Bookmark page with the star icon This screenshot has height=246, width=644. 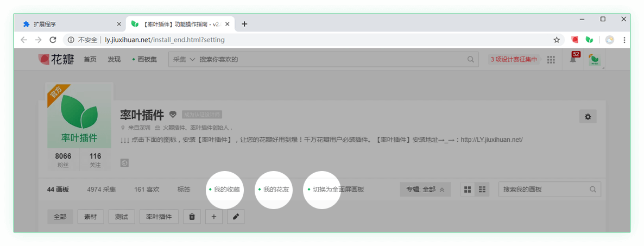(557, 40)
